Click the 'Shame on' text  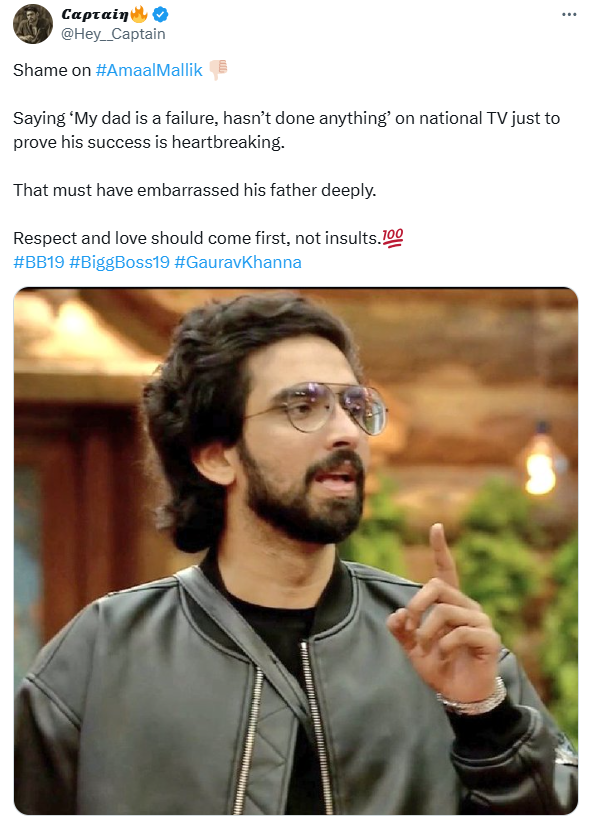(52, 70)
